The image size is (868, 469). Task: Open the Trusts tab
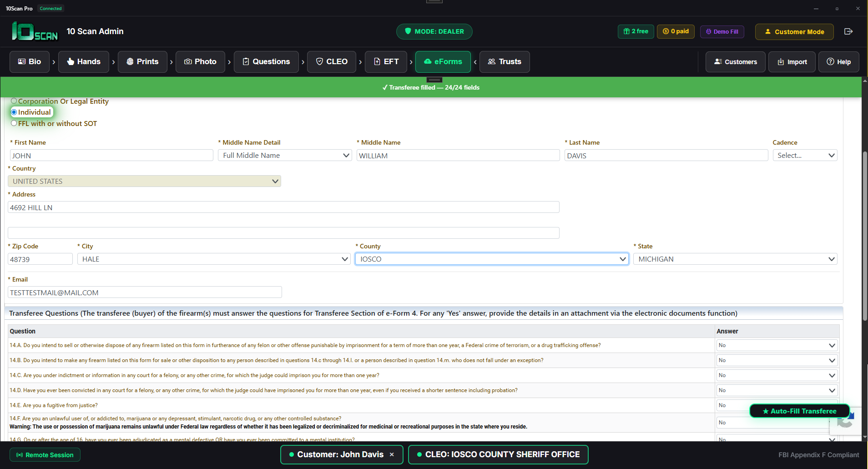point(505,61)
